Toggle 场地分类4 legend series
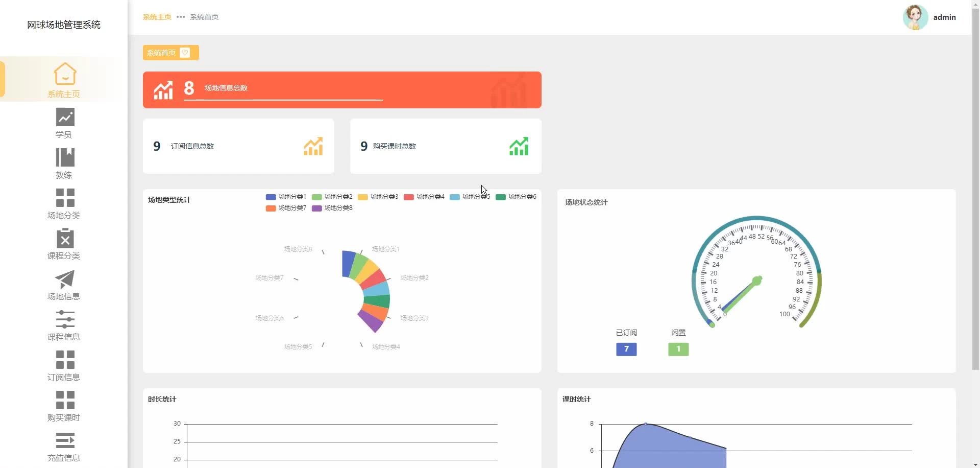Viewport: 980px width, 468px height. click(x=424, y=197)
